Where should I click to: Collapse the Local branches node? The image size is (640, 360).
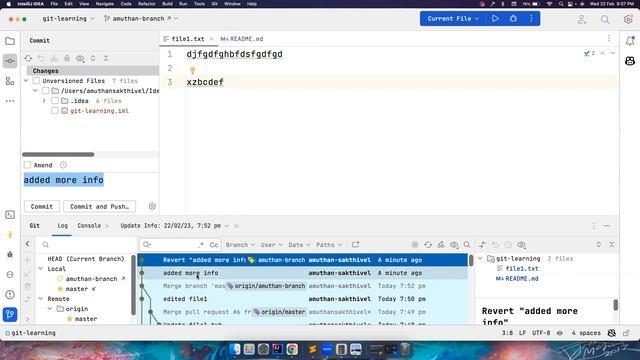point(41,269)
